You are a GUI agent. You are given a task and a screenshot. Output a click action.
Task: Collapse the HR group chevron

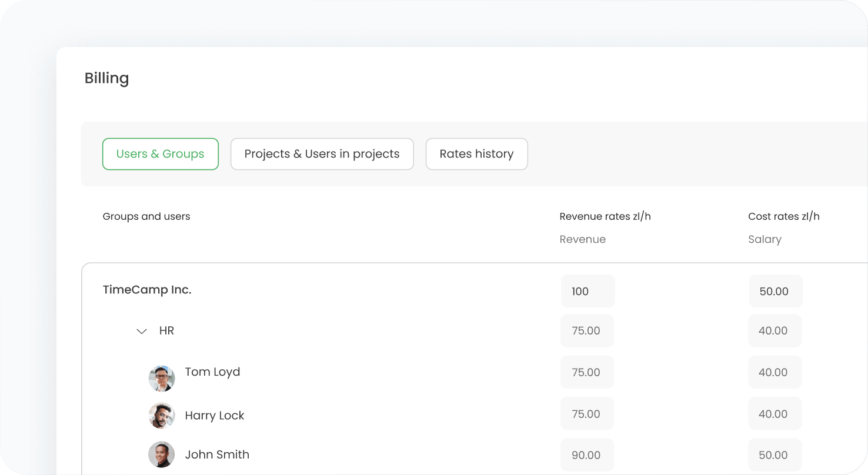click(x=141, y=332)
